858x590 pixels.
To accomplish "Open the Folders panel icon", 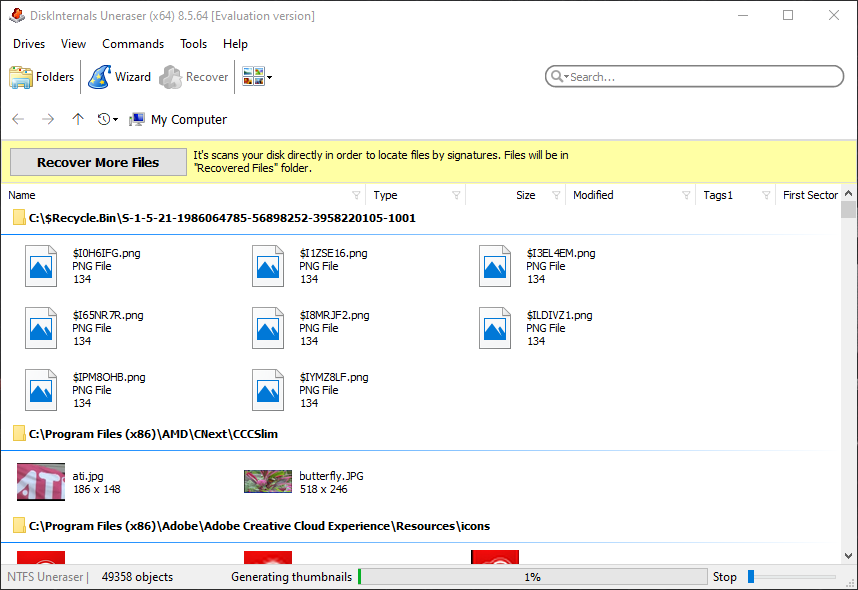I will pyautogui.click(x=21, y=77).
